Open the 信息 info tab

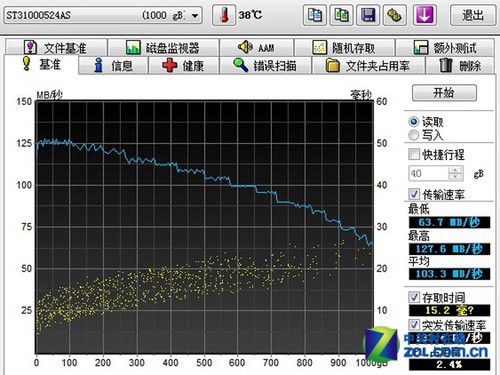[x=113, y=65]
